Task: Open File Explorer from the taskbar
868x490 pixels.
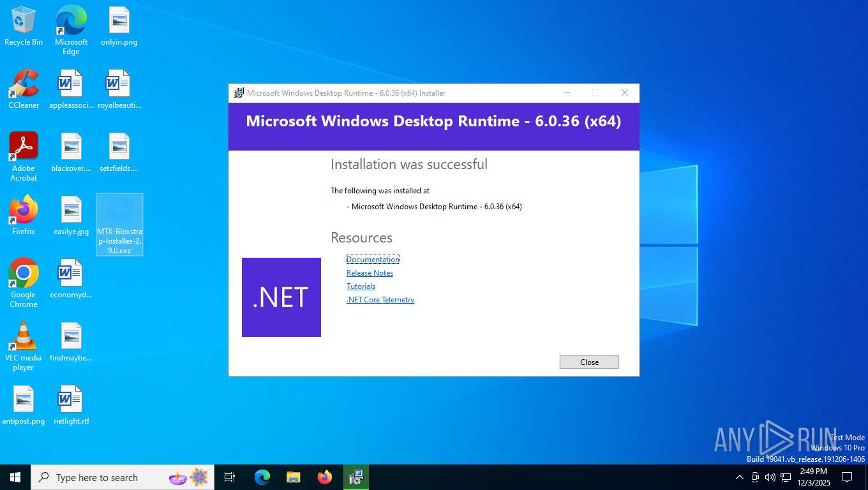Action: 293,477
